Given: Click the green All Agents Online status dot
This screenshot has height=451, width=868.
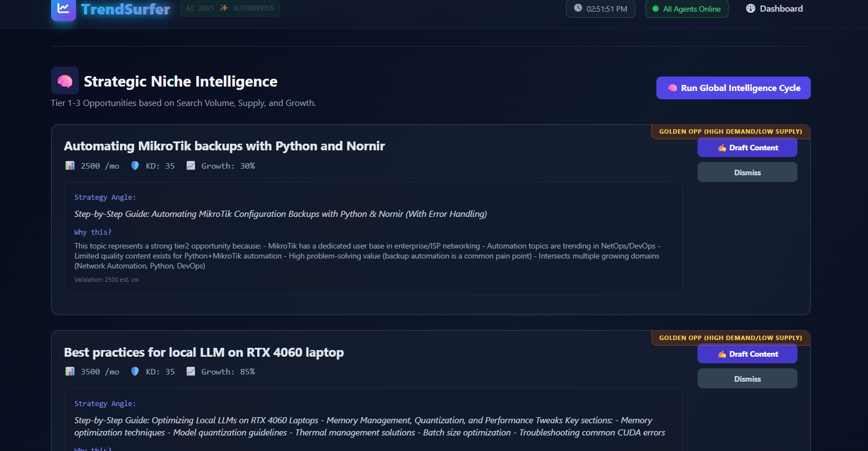Looking at the screenshot, I should (x=655, y=9).
